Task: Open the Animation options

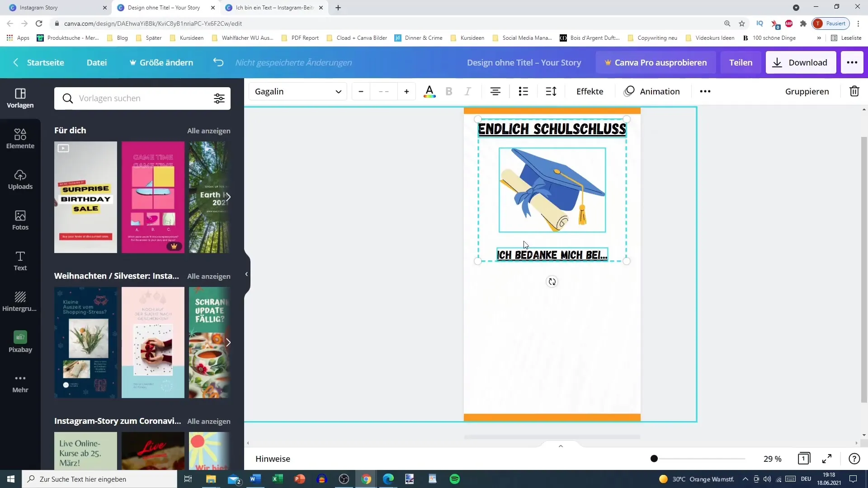Action: (652, 91)
